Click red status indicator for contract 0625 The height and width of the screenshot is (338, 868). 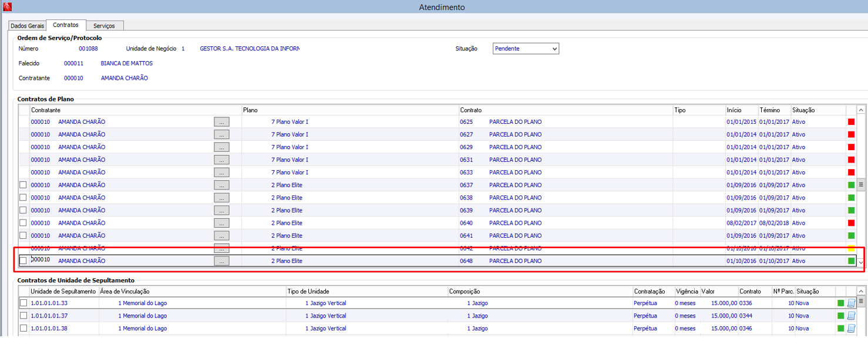[x=851, y=122]
